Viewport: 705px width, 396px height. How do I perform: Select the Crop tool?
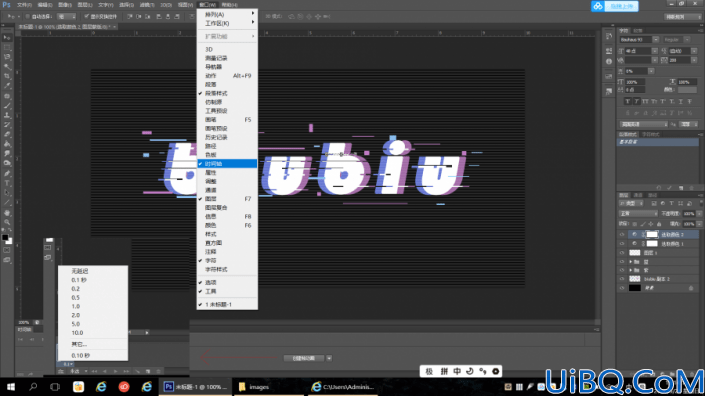[x=7, y=76]
